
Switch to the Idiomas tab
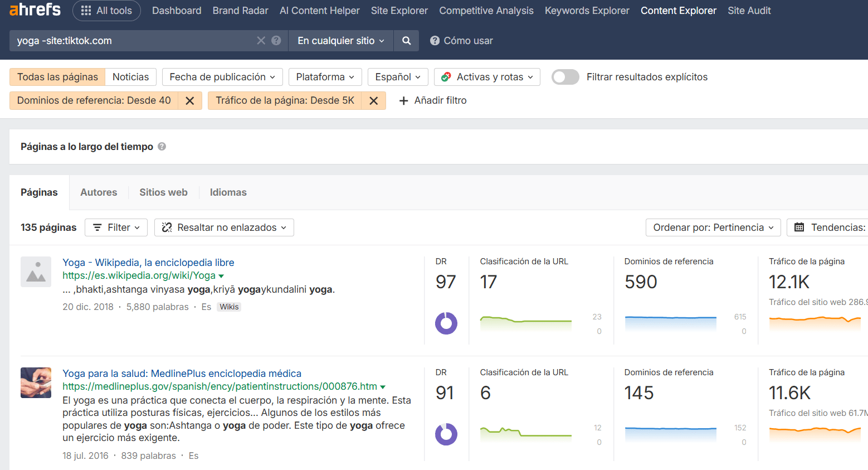(228, 192)
